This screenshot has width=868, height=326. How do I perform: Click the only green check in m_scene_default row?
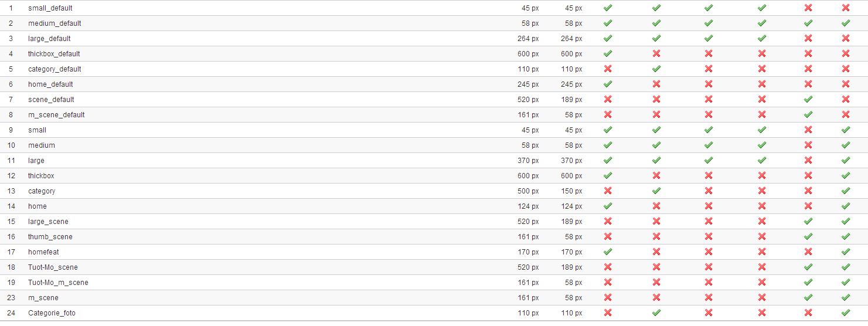(808, 114)
